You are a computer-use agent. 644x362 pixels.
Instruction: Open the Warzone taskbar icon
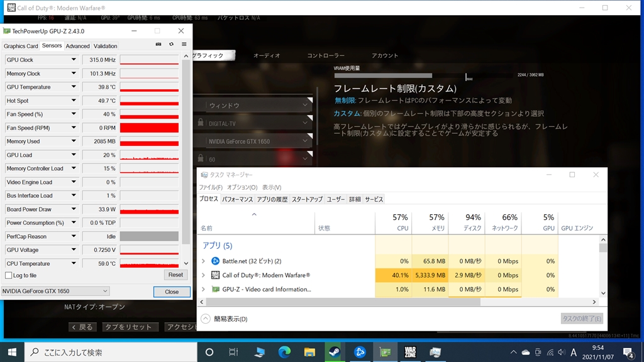coord(410,352)
